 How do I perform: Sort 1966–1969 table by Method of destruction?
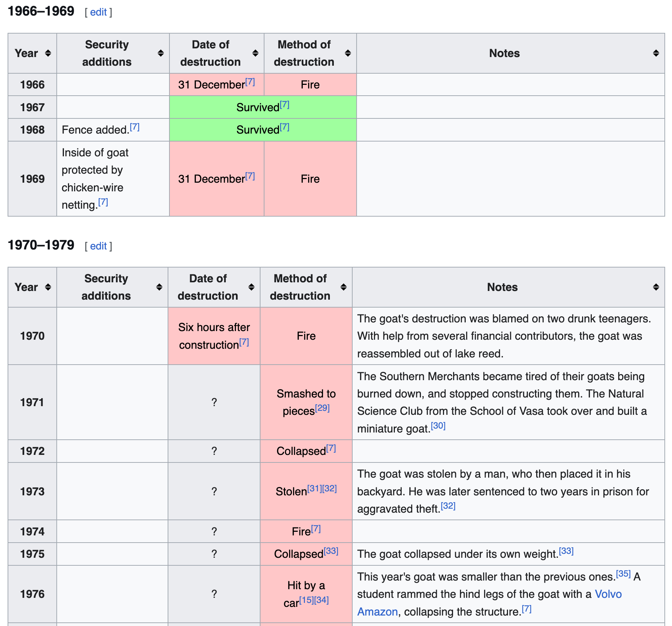tap(348, 53)
